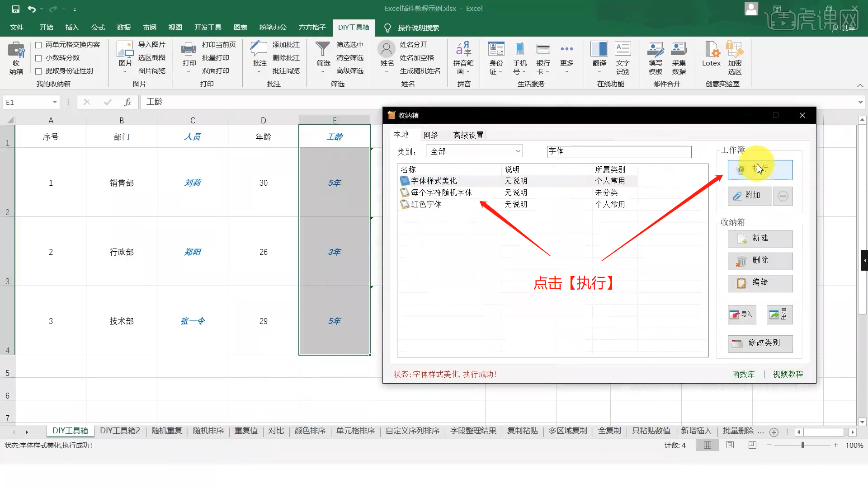Click the zoom in plus button
Viewport: 868px width, 488px height.
[836, 445]
